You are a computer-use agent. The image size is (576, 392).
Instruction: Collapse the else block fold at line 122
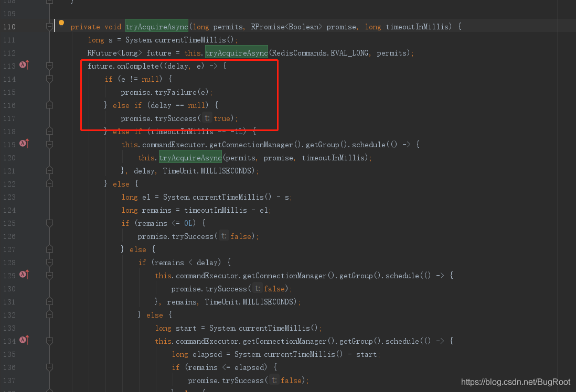50,183
